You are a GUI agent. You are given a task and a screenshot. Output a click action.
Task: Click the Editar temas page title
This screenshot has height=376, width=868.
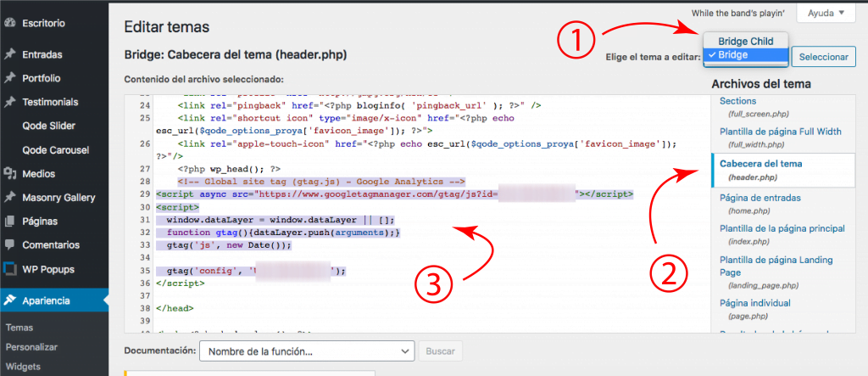coord(167,26)
